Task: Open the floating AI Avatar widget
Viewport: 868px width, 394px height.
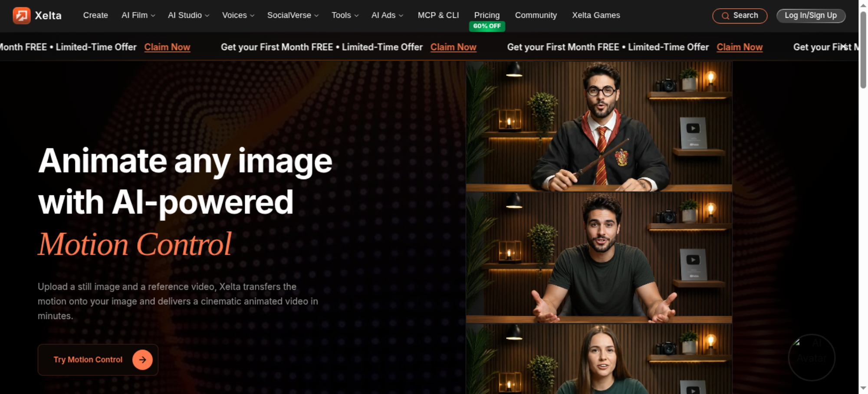Action: [x=811, y=357]
